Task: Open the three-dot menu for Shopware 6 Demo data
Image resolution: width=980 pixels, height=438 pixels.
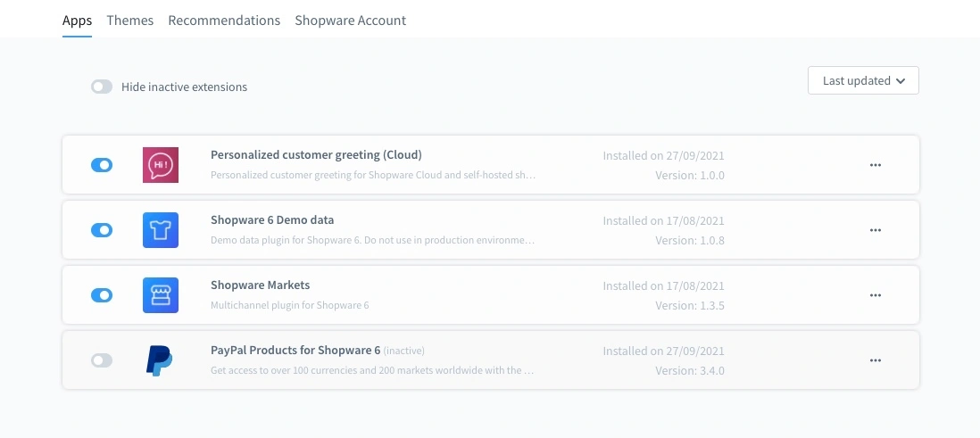Action: (x=875, y=230)
